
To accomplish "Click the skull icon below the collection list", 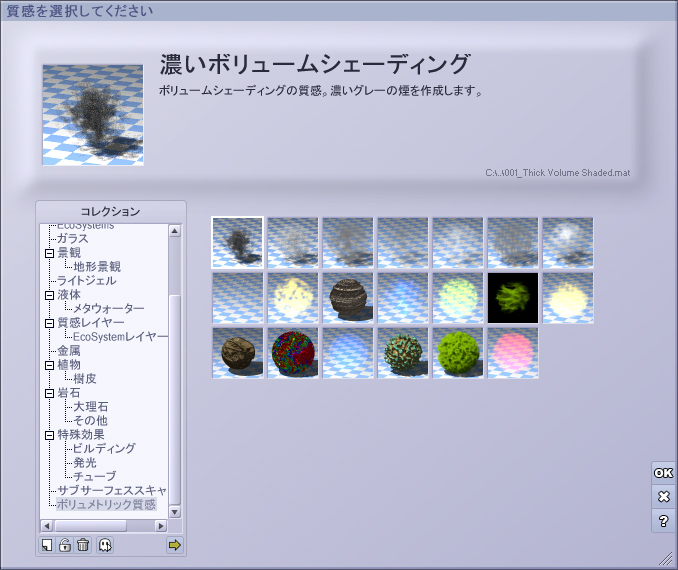I will click(104, 545).
